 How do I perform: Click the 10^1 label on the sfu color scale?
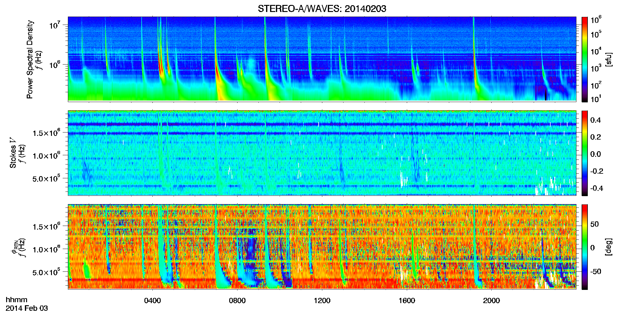(x=596, y=99)
